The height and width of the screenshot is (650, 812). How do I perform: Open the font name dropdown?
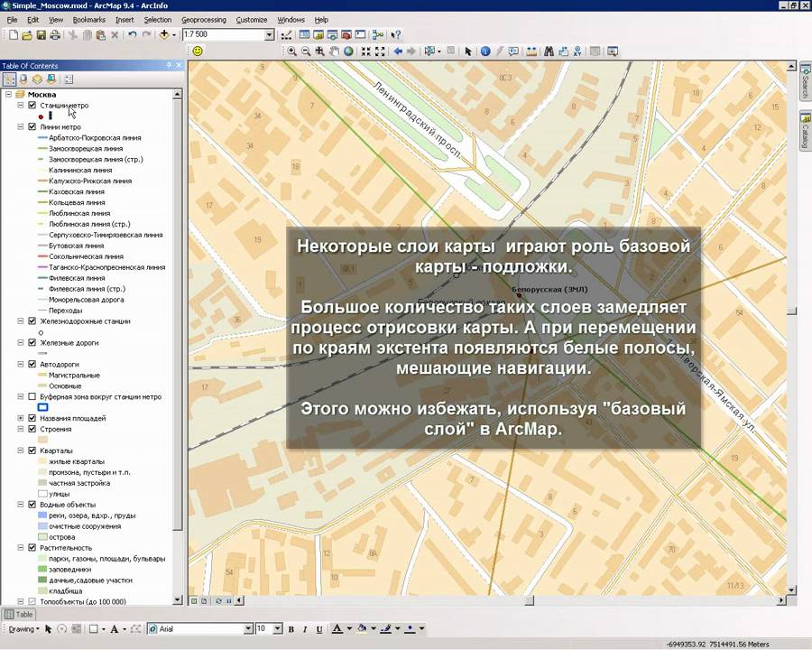[x=248, y=628]
